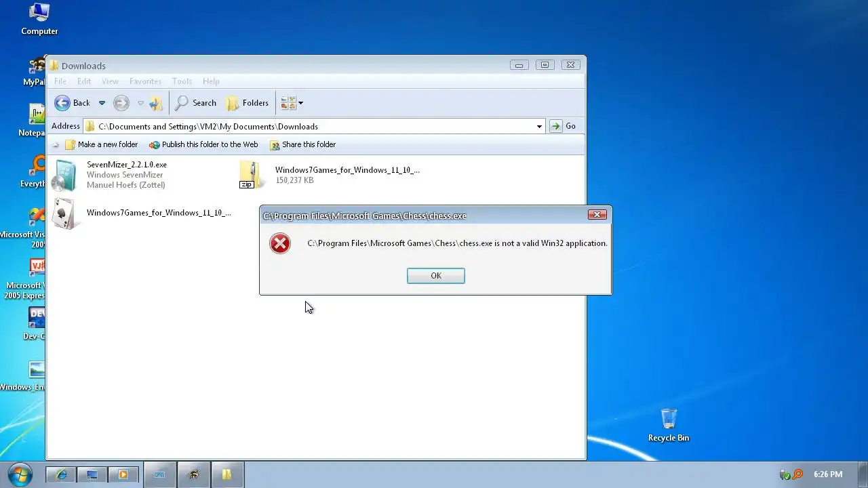This screenshot has height=488, width=868.
Task: Select the Windows7Games zip archive icon
Action: pyautogui.click(x=252, y=175)
